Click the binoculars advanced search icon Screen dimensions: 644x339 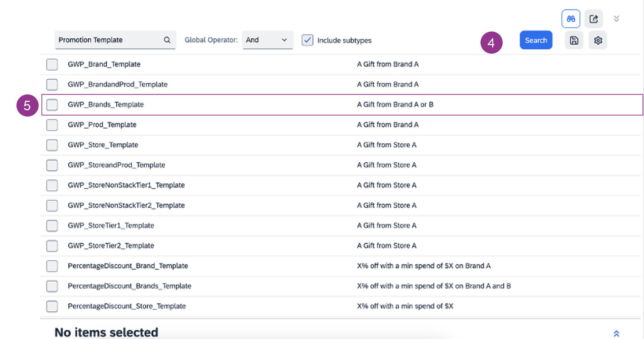[x=571, y=19]
